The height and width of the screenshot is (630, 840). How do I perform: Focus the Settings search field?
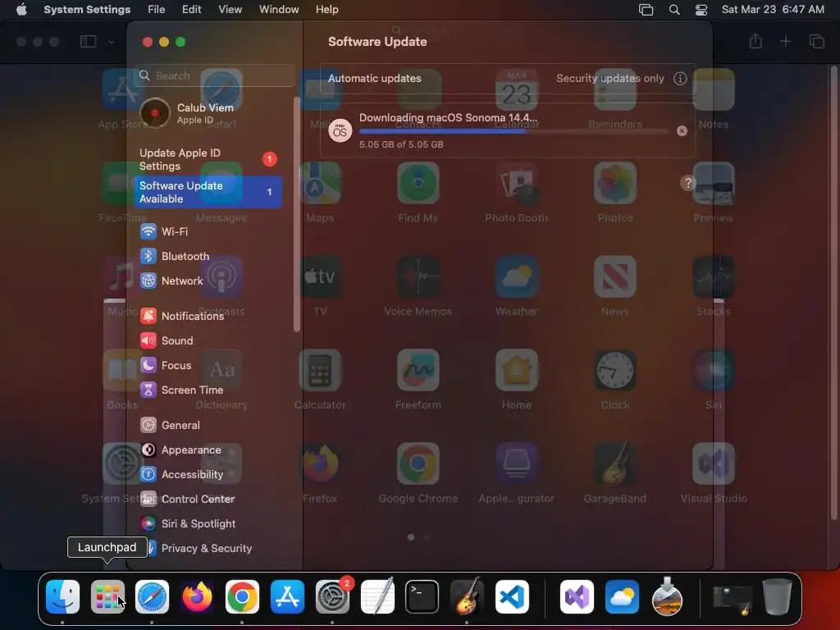[x=215, y=75]
